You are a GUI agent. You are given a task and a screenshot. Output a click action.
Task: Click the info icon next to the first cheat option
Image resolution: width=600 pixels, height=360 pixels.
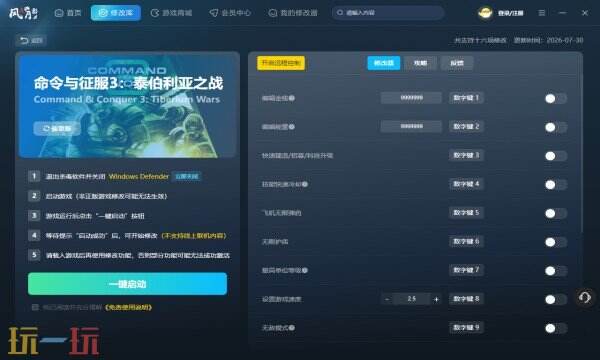(292, 98)
